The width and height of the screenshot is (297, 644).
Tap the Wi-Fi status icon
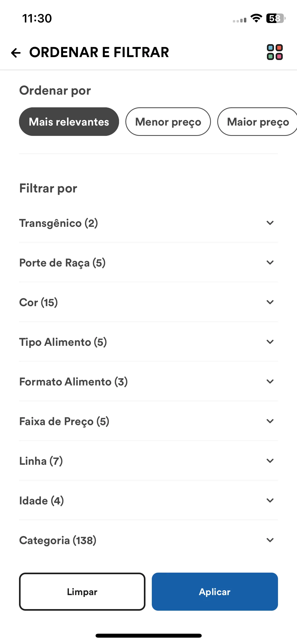(x=256, y=18)
